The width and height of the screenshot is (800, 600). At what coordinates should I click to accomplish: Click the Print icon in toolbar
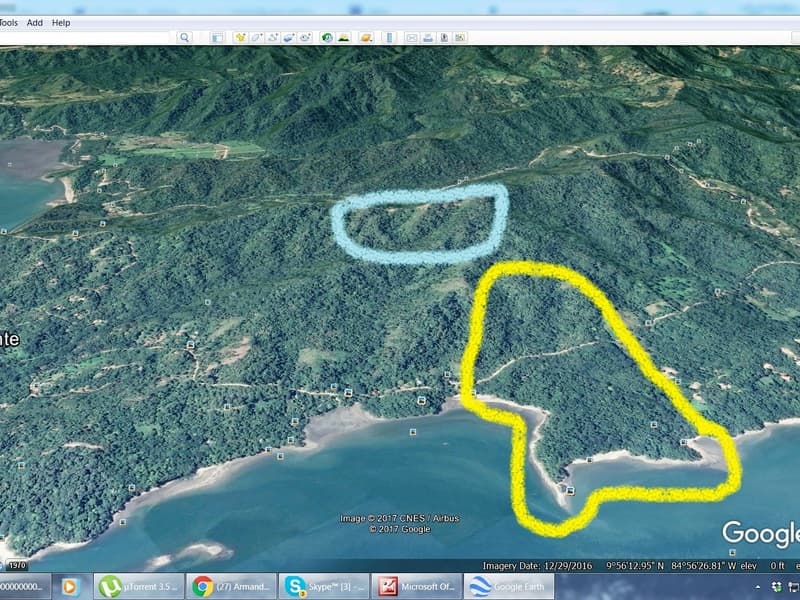point(427,37)
